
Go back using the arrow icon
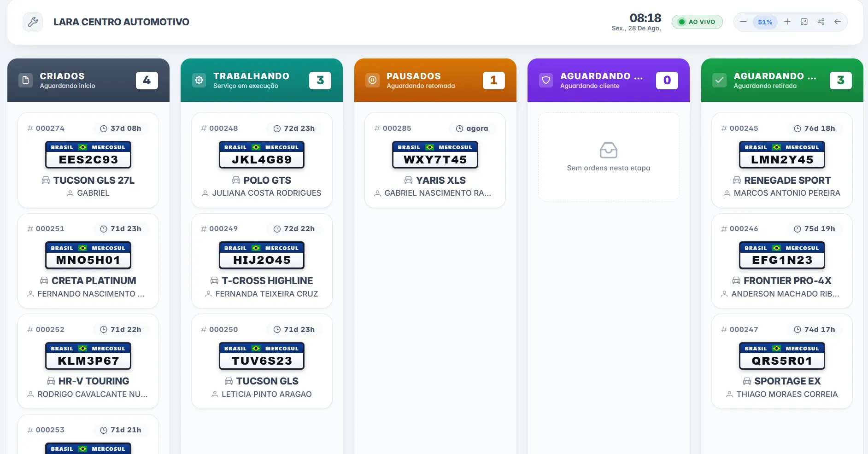[838, 22]
